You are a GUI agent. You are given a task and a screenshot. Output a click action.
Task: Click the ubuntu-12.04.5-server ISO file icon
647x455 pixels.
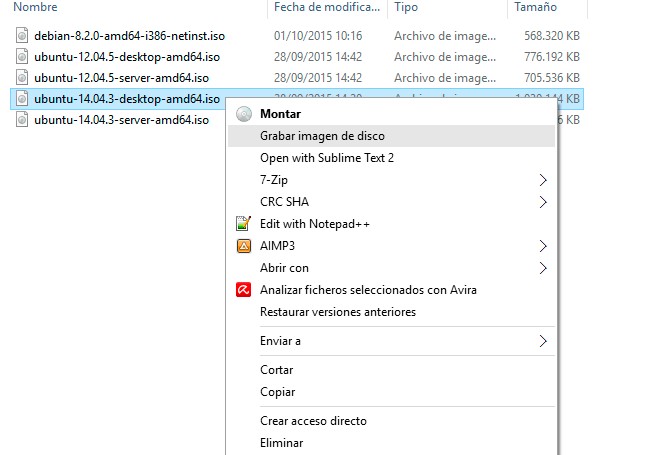[x=23, y=78]
